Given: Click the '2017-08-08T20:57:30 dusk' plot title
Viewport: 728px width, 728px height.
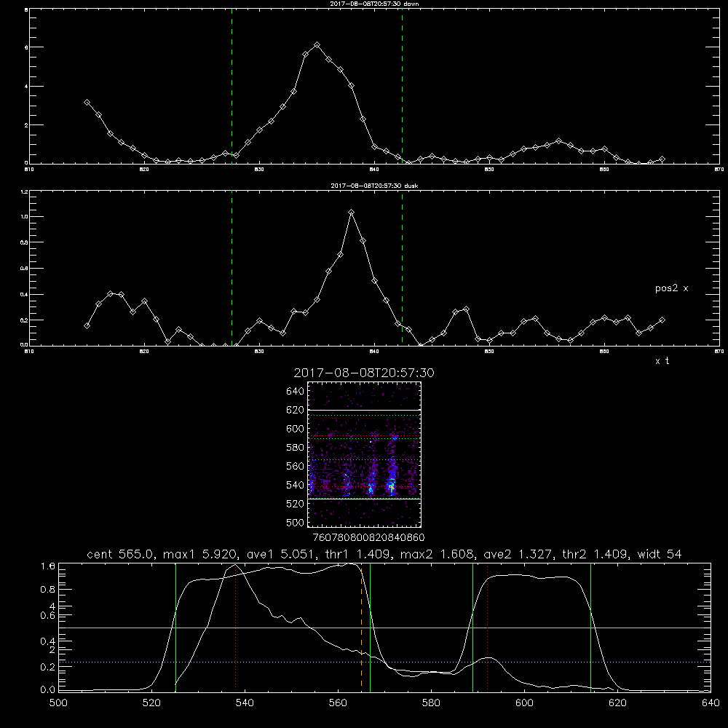Looking at the screenshot, I should click(374, 186).
